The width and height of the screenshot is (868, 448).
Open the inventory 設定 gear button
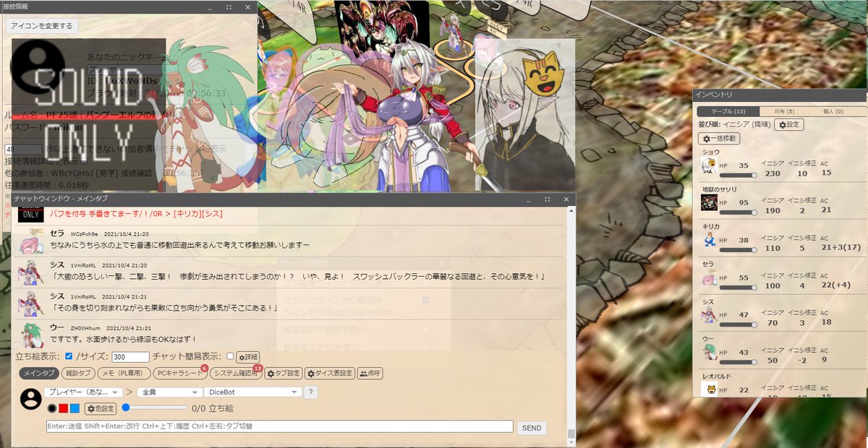789,124
